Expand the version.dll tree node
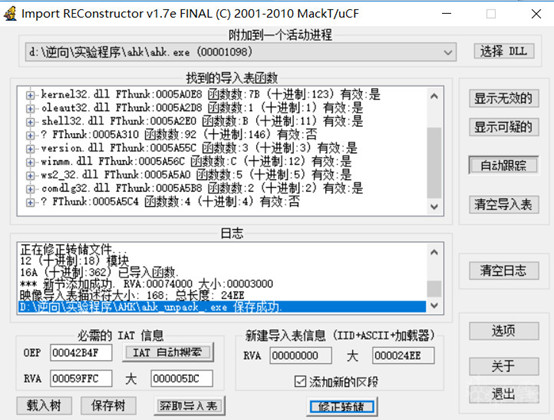This screenshot has height=420, width=554. tap(30, 149)
